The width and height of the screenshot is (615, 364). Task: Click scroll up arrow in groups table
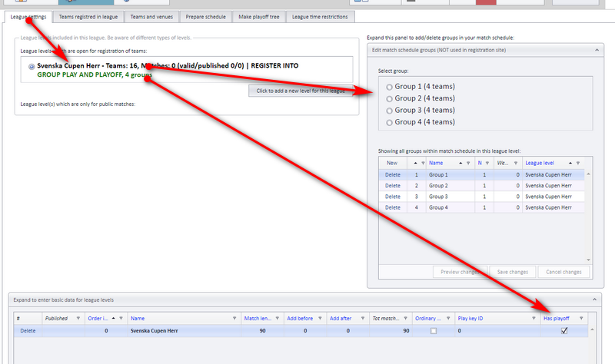click(x=588, y=174)
